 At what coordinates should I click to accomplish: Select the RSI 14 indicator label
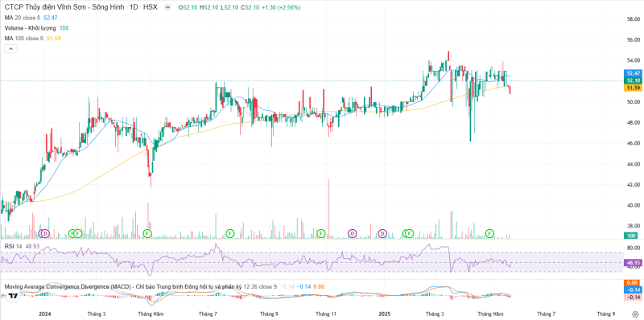coord(12,246)
